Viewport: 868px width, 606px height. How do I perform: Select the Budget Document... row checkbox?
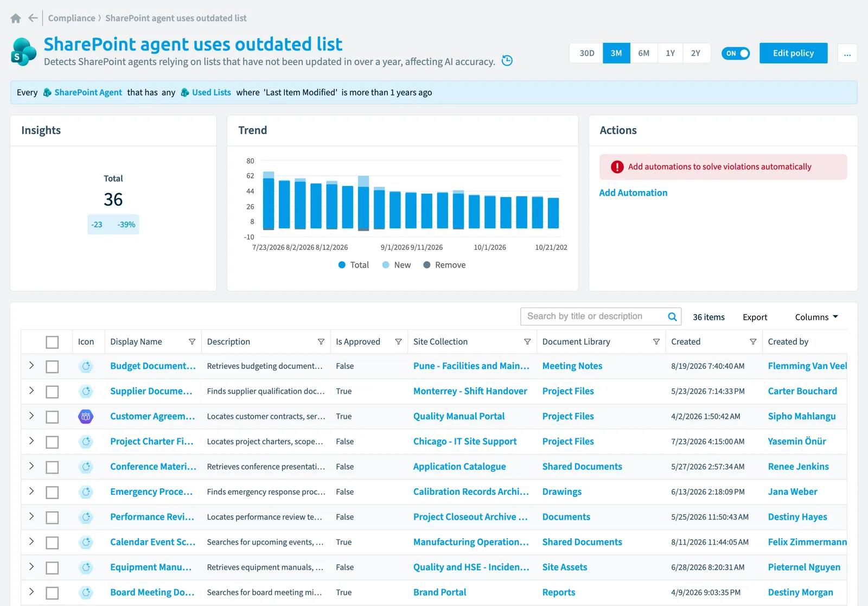pos(52,367)
